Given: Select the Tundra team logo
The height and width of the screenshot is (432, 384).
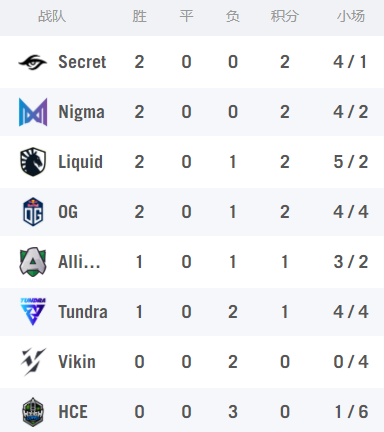Looking at the screenshot, I should 33,312.
